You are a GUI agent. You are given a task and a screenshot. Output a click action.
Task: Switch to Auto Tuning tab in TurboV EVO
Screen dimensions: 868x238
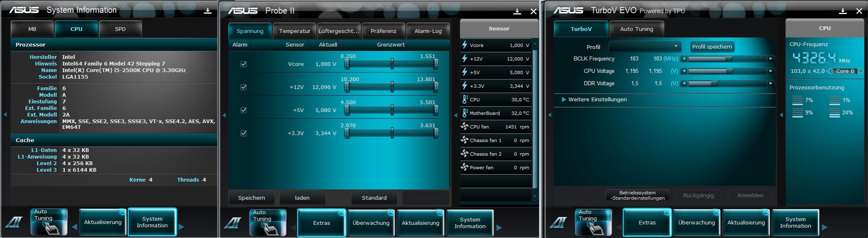637,29
